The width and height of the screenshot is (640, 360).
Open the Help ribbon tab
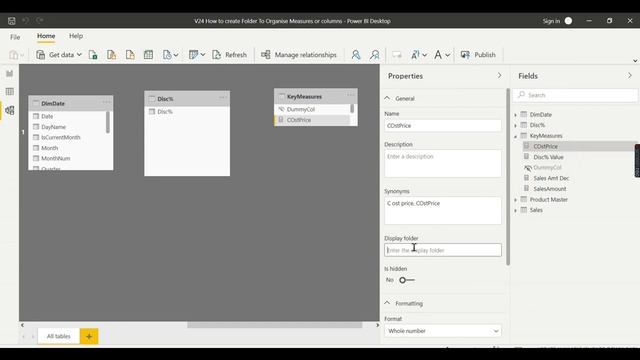[x=76, y=36]
